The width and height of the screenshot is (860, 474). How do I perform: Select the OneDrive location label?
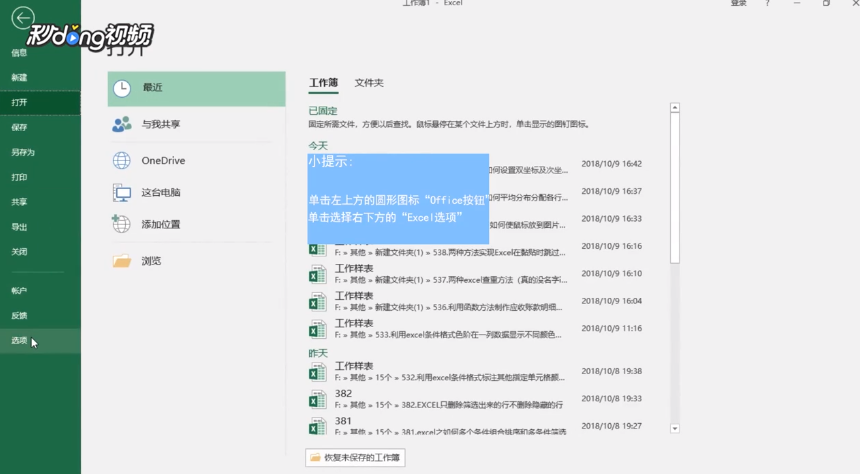(x=163, y=161)
